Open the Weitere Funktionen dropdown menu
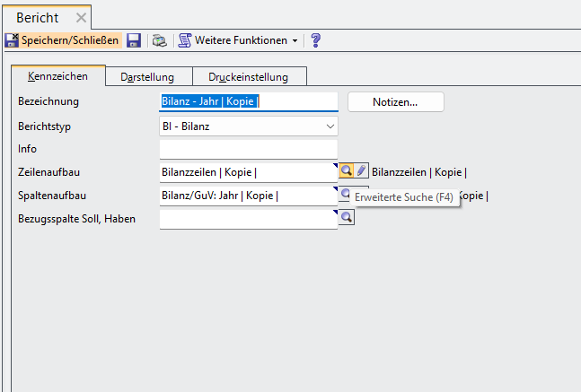This screenshot has width=581, height=392. [239, 40]
